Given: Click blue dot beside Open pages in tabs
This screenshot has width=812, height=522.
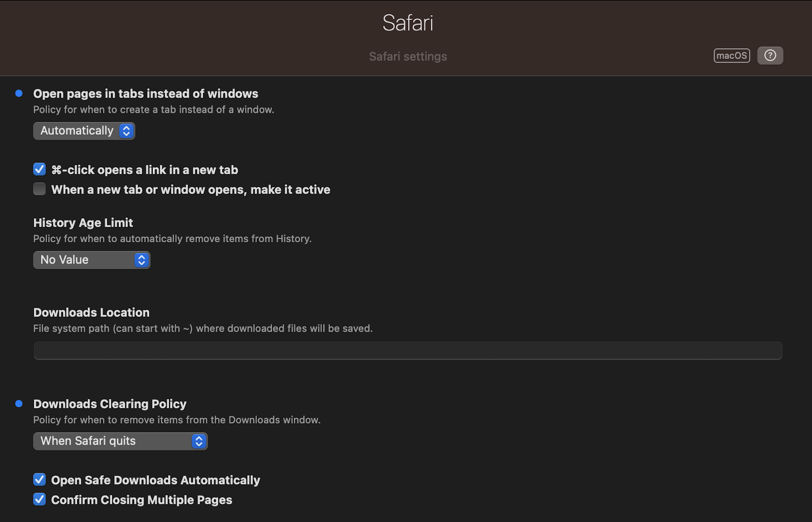Looking at the screenshot, I should point(19,93).
